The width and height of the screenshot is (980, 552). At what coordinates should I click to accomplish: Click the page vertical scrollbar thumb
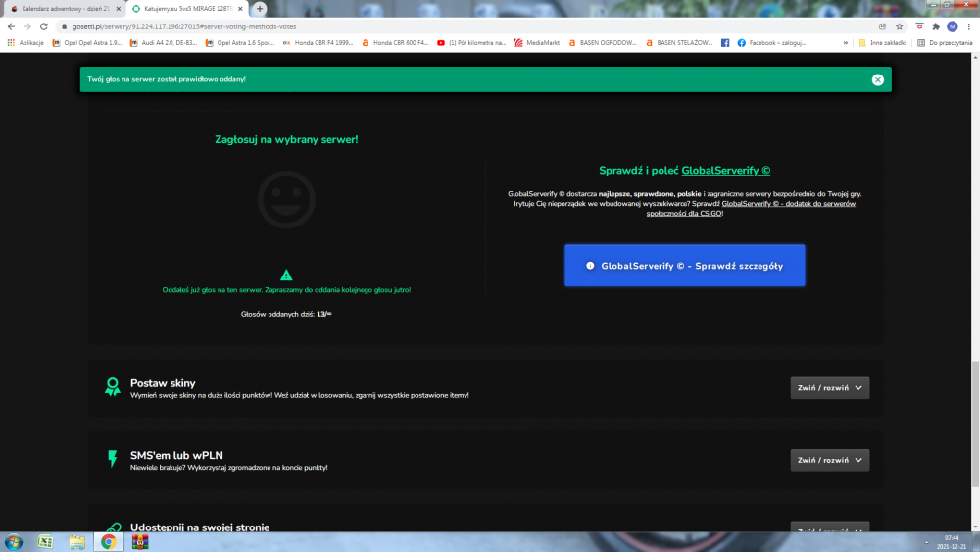point(975,426)
